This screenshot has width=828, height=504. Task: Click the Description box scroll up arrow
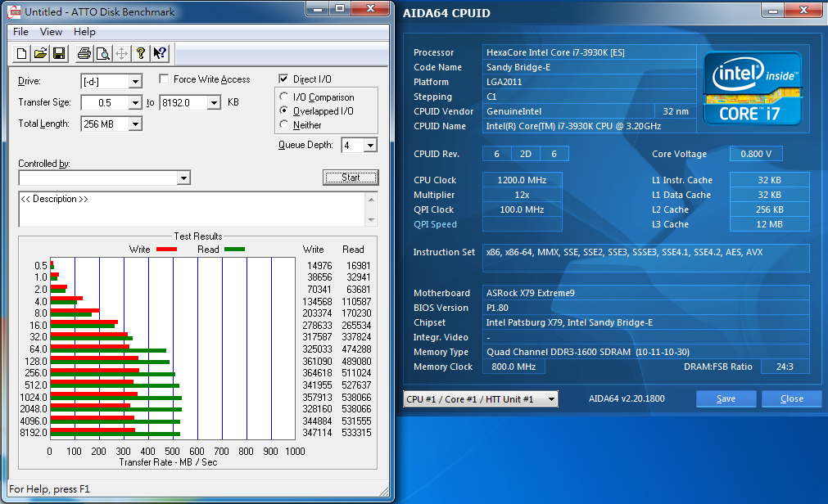(371, 200)
